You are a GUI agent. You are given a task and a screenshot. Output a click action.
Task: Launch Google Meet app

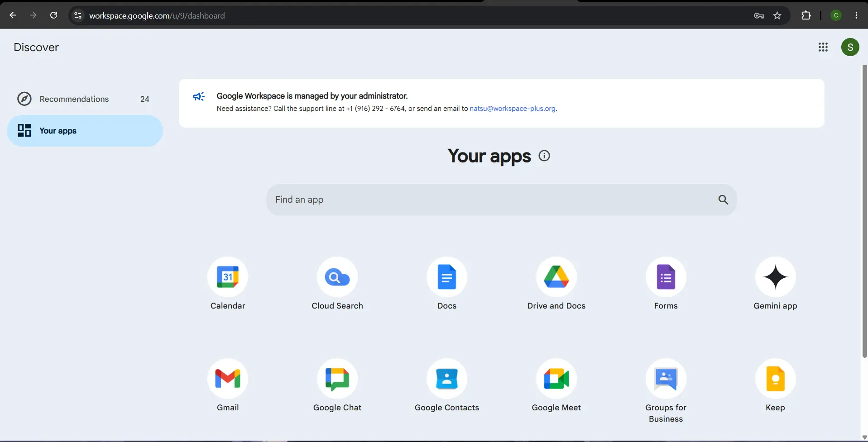pyautogui.click(x=556, y=379)
